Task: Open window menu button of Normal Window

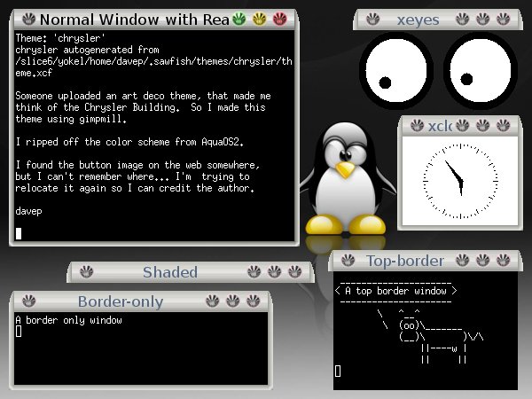Action: coord(29,19)
